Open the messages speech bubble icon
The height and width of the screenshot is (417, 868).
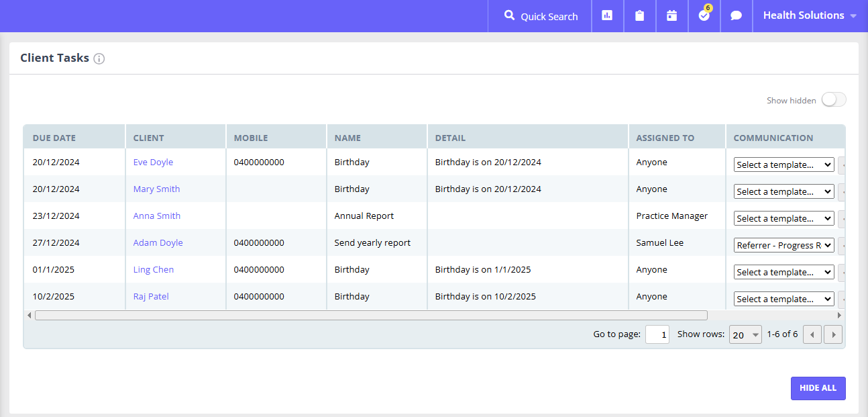click(736, 15)
